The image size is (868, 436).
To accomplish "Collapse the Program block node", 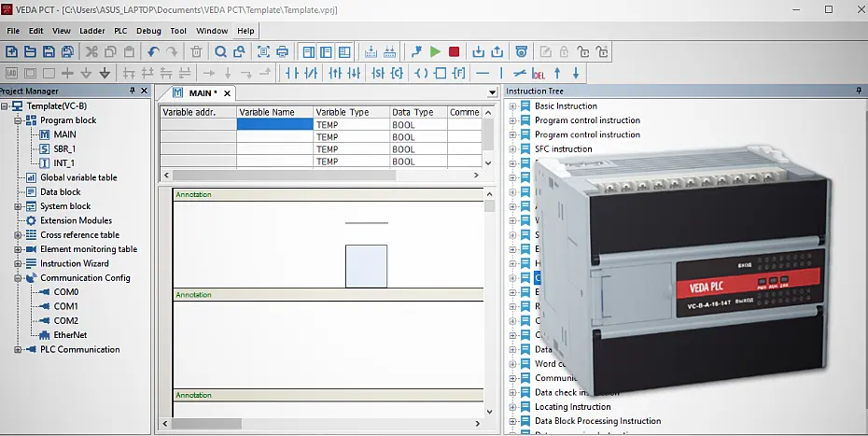I will tap(18, 120).
